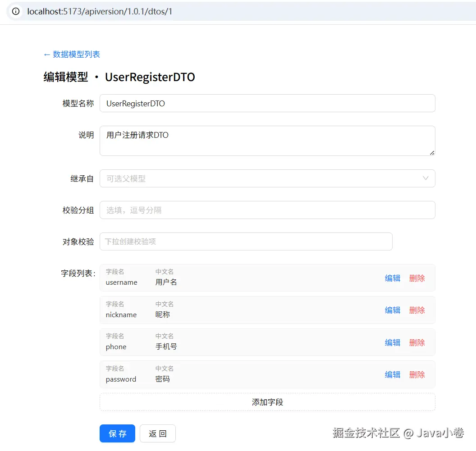Click the blue 保存 button
Image resolution: width=476 pixels, height=451 pixels.
pyautogui.click(x=117, y=433)
